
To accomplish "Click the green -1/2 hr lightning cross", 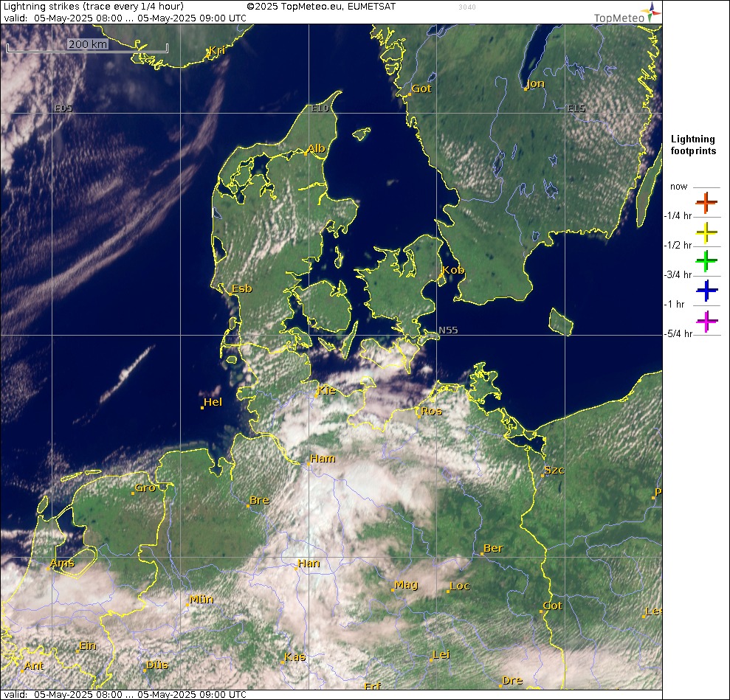I will coord(706,261).
